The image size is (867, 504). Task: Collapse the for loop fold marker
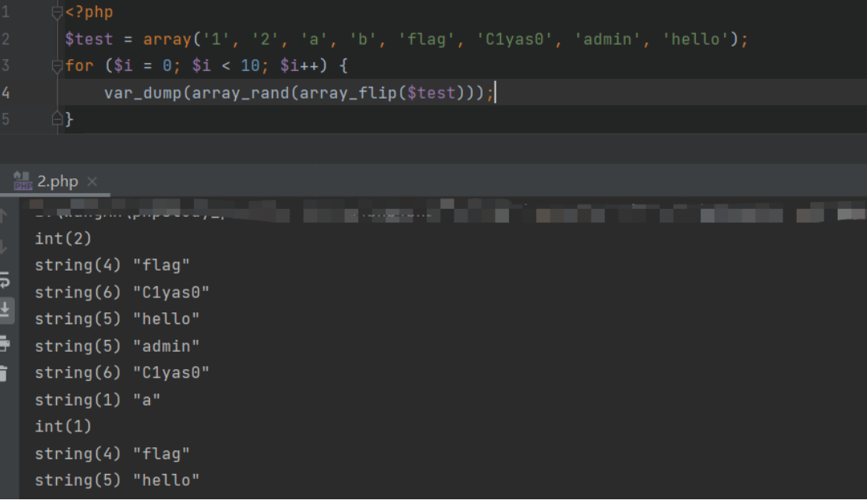point(57,66)
